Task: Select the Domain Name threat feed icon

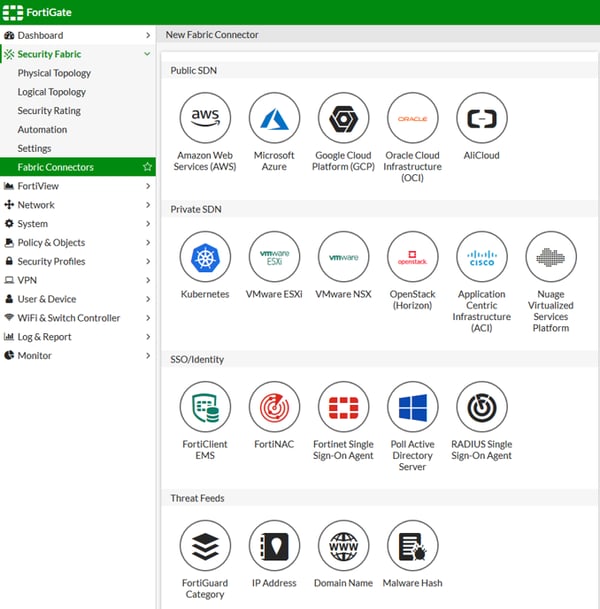Action: [x=343, y=546]
